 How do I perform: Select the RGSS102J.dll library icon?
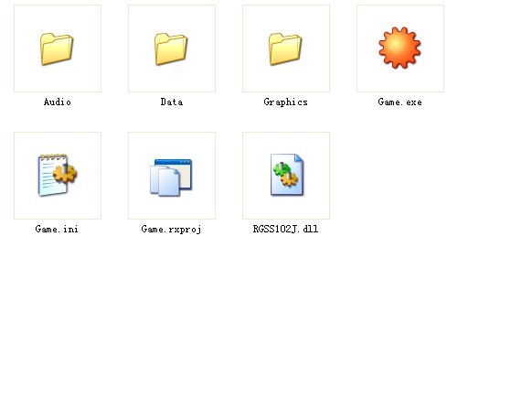coord(287,175)
